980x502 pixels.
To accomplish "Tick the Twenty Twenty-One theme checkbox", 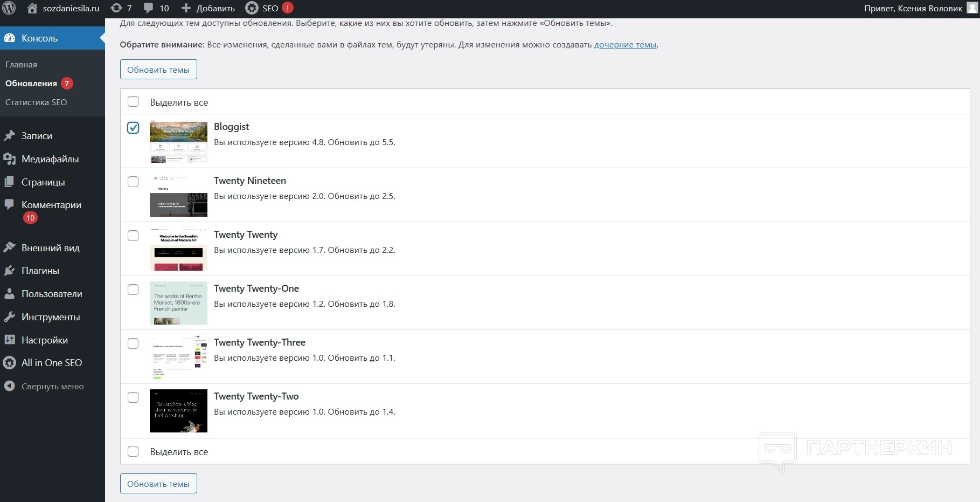I will (x=133, y=290).
